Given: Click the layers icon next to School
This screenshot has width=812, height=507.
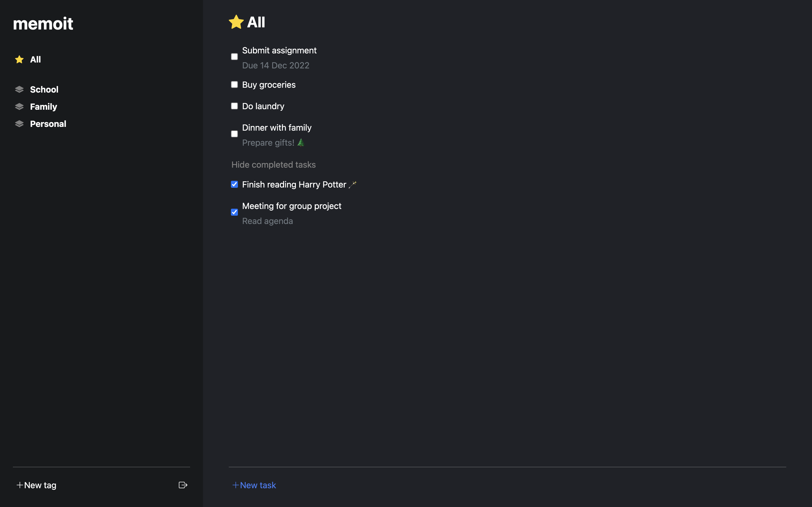Looking at the screenshot, I should [x=19, y=90].
